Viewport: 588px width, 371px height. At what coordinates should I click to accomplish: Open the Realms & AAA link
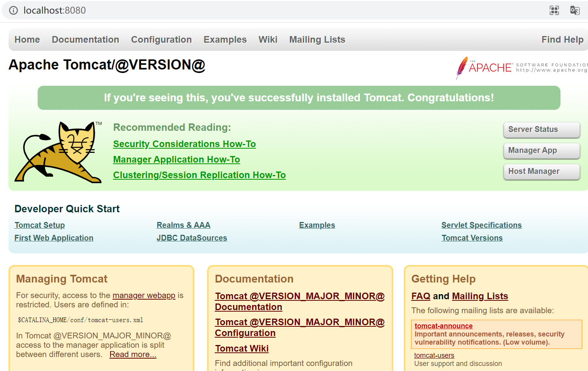[x=183, y=225]
